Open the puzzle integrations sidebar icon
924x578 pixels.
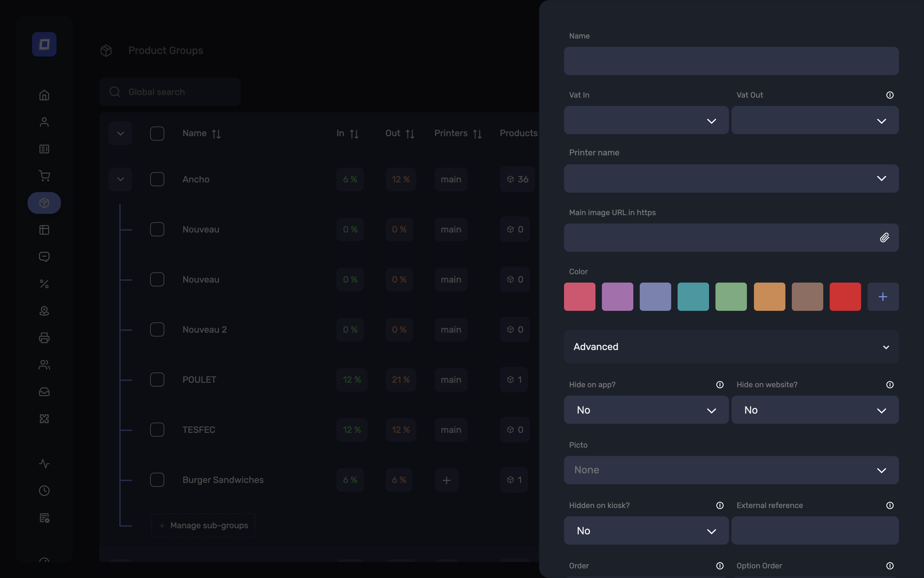click(44, 419)
